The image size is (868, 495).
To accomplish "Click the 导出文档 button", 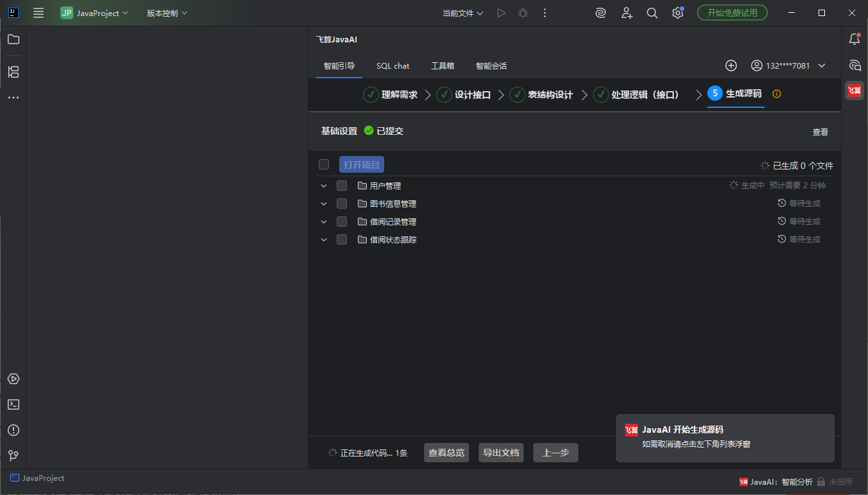I will (x=501, y=453).
